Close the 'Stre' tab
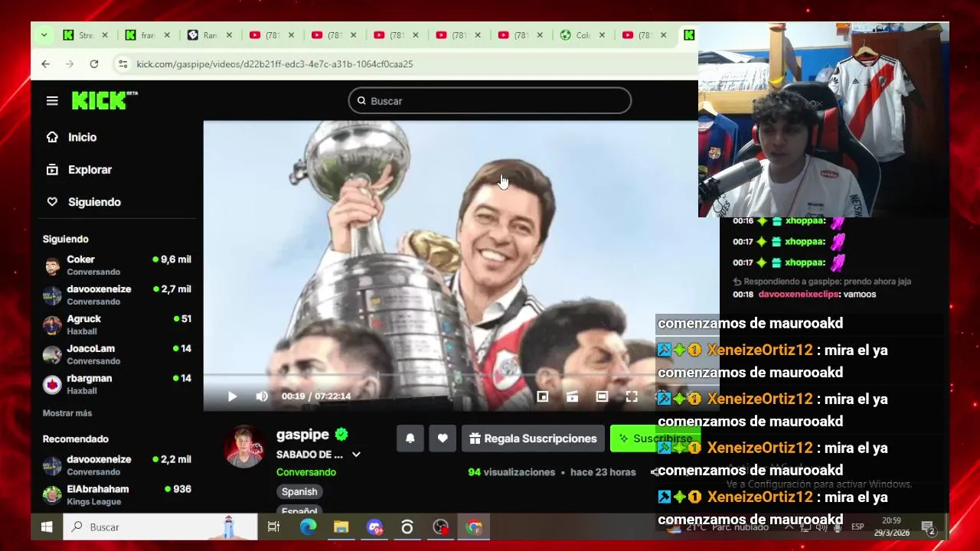The width and height of the screenshot is (980, 551). (105, 35)
